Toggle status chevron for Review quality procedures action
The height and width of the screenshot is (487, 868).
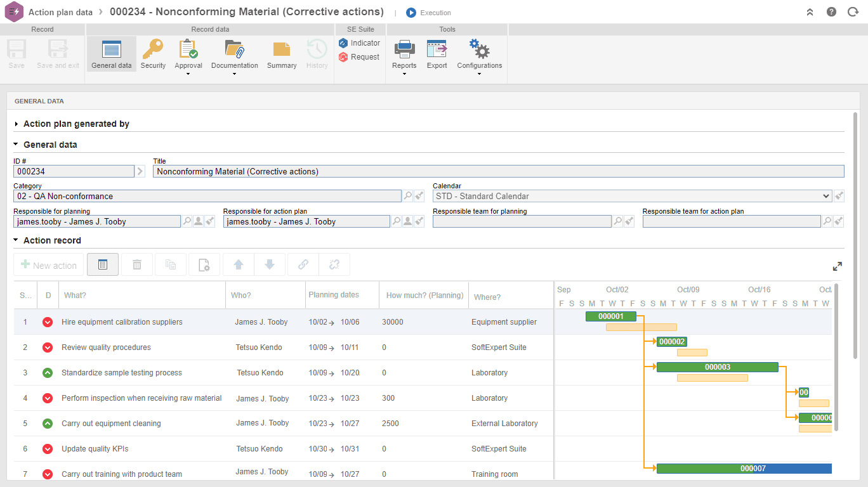(x=47, y=347)
